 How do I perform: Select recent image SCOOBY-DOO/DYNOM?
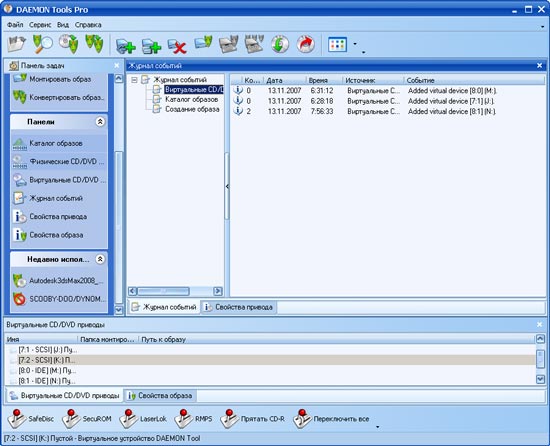[x=59, y=299]
